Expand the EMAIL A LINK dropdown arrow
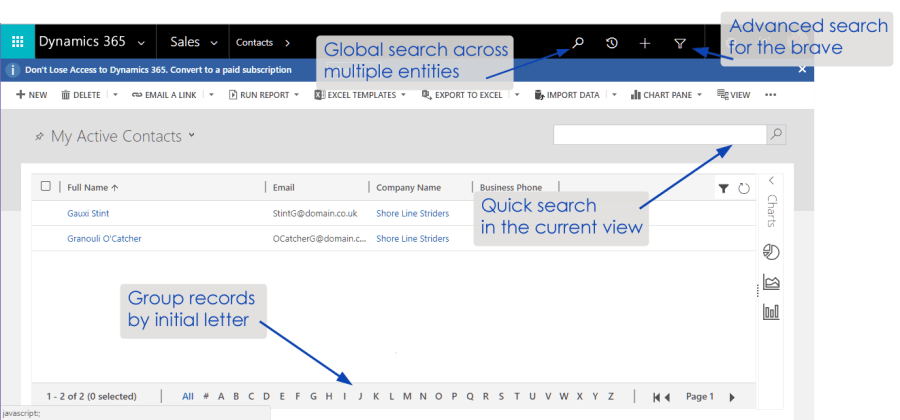This screenshot has height=420, width=900. (x=211, y=95)
